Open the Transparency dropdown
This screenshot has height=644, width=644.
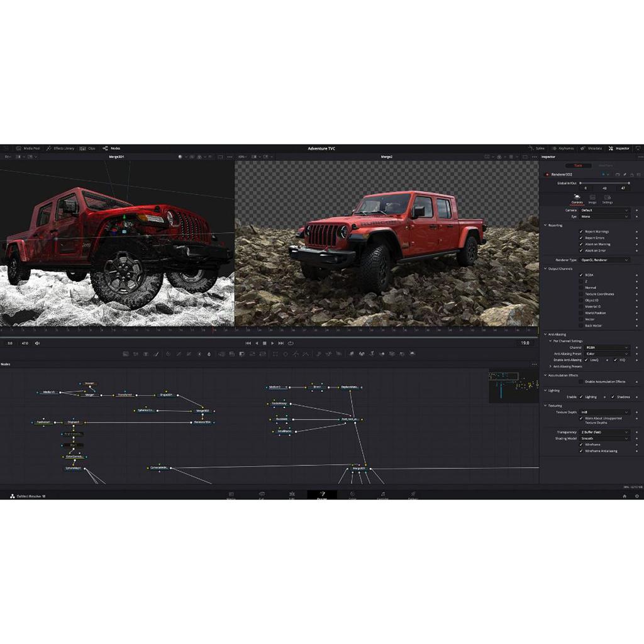tap(604, 432)
